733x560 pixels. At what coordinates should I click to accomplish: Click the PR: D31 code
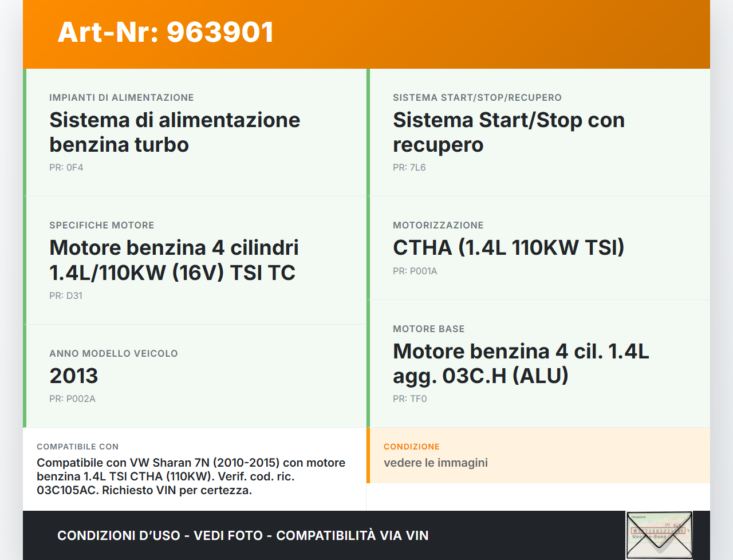pos(66,296)
